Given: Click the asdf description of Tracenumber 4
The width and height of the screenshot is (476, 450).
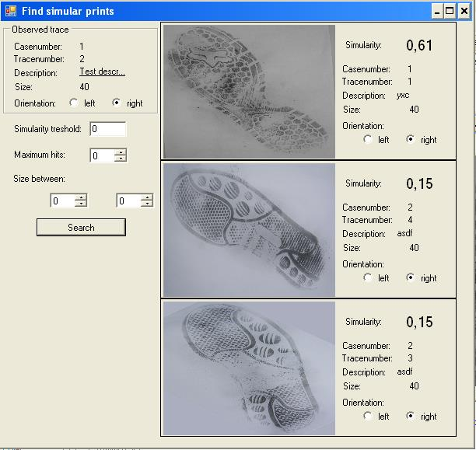Looking at the screenshot, I should [404, 233].
